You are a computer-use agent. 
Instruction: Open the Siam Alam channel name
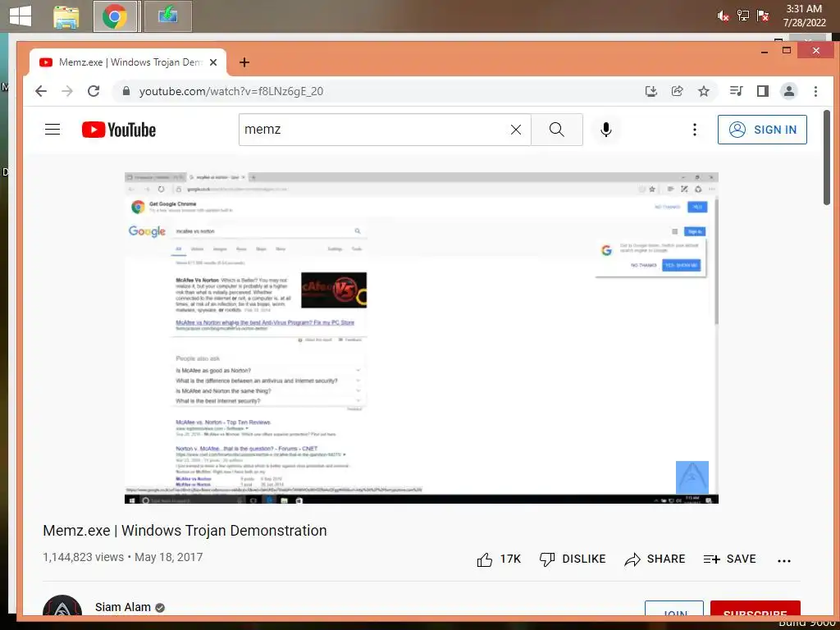123,607
